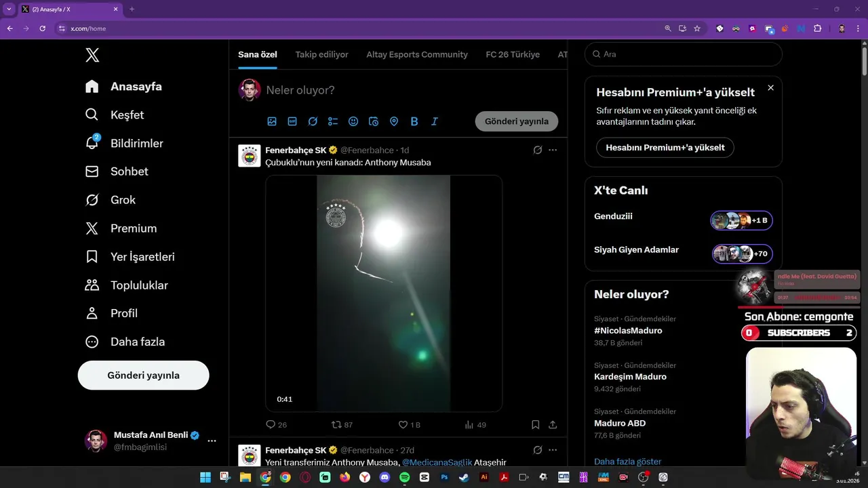Viewport: 868px width, 488px height.
Task: Dismiss the Premium+ upgrade card
Action: [770, 88]
